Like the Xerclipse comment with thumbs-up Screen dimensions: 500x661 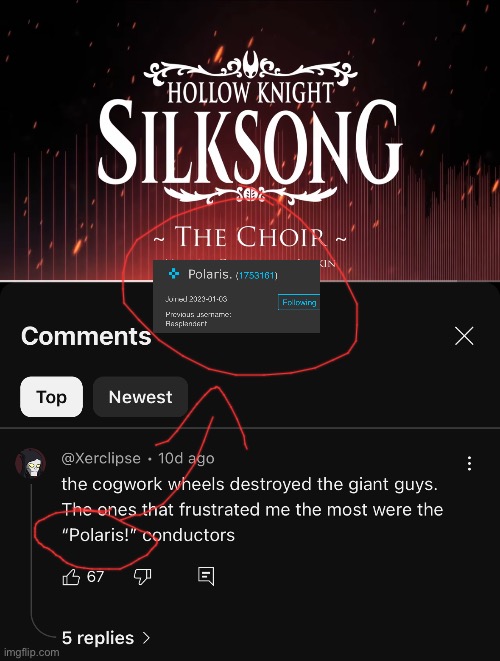pyautogui.click(x=71, y=576)
